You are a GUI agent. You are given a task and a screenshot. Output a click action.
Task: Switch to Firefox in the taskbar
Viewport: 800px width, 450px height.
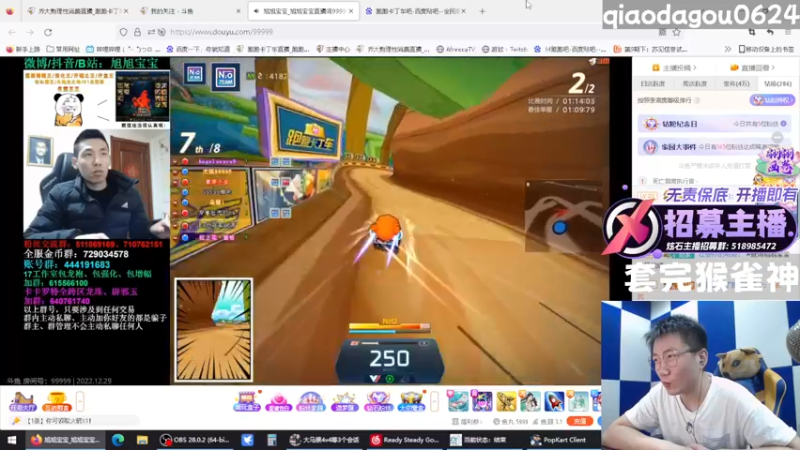(x=65, y=440)
